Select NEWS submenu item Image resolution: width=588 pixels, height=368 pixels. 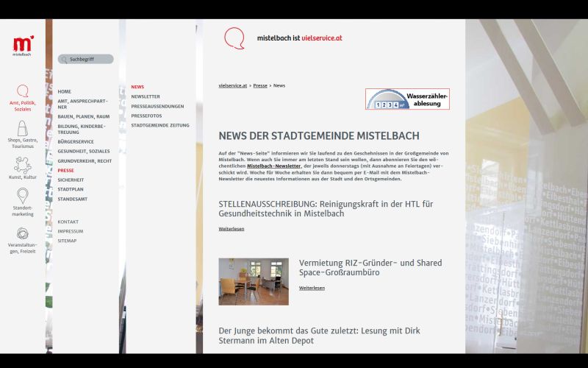pyautogui.click(x=137, y=87)
